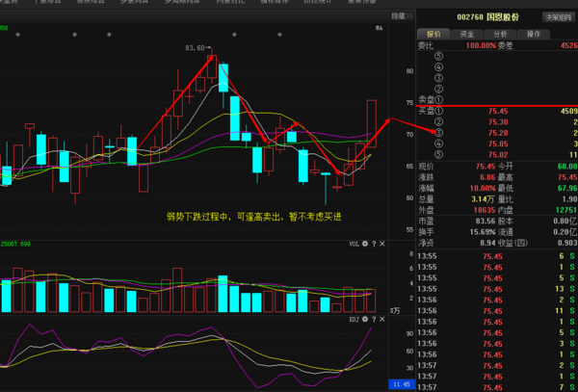The image size is (578, 392).
Task: Click 外盘 value 18635
Action: 485,210
